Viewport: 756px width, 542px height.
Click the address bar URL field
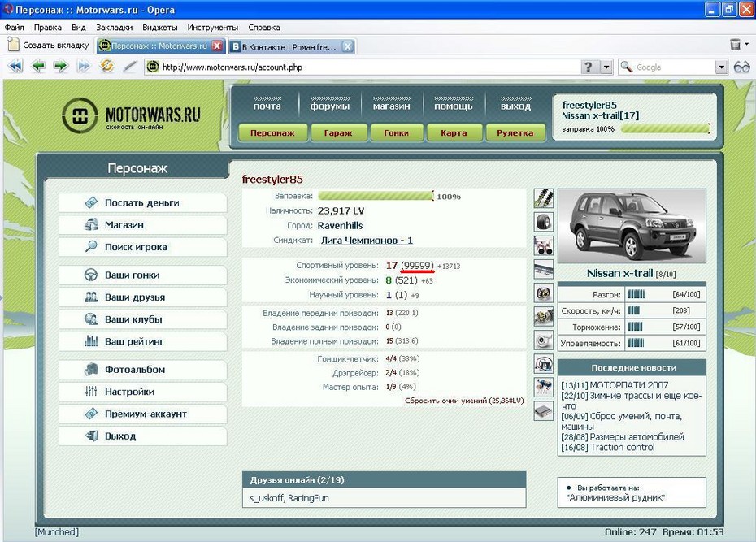click(x=362, y=67)
